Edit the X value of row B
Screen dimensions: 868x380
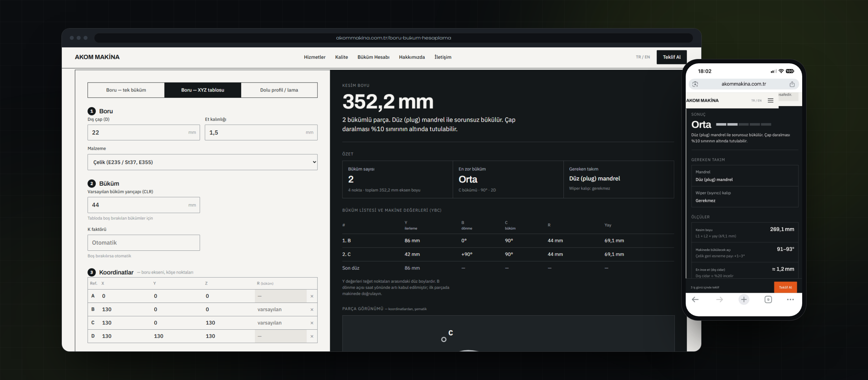[x=125, y=309]
